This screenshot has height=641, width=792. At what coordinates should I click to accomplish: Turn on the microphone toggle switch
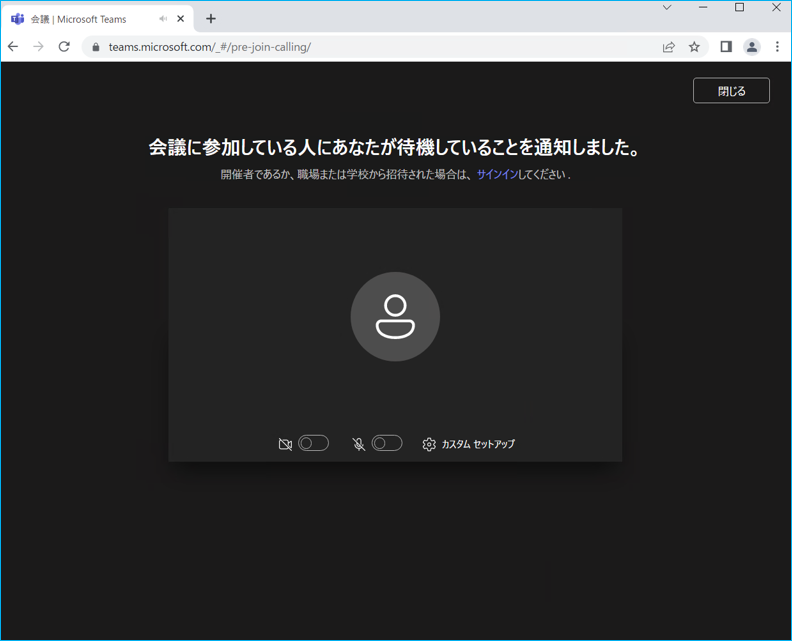click(x=387, y=443)
